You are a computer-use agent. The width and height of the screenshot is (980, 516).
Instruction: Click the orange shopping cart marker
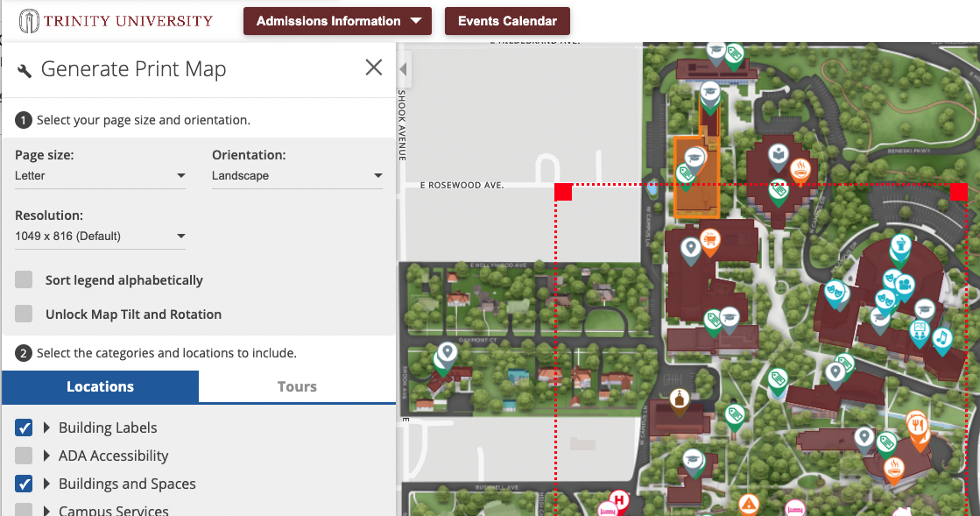pyautogui.click(x=709, y=239)
